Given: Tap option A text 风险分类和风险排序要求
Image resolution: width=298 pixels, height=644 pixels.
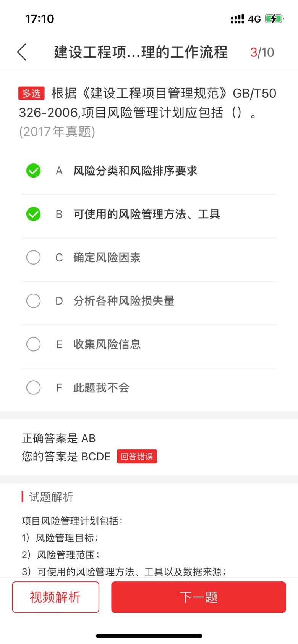Looking at the screenshot, I should 135,171.
